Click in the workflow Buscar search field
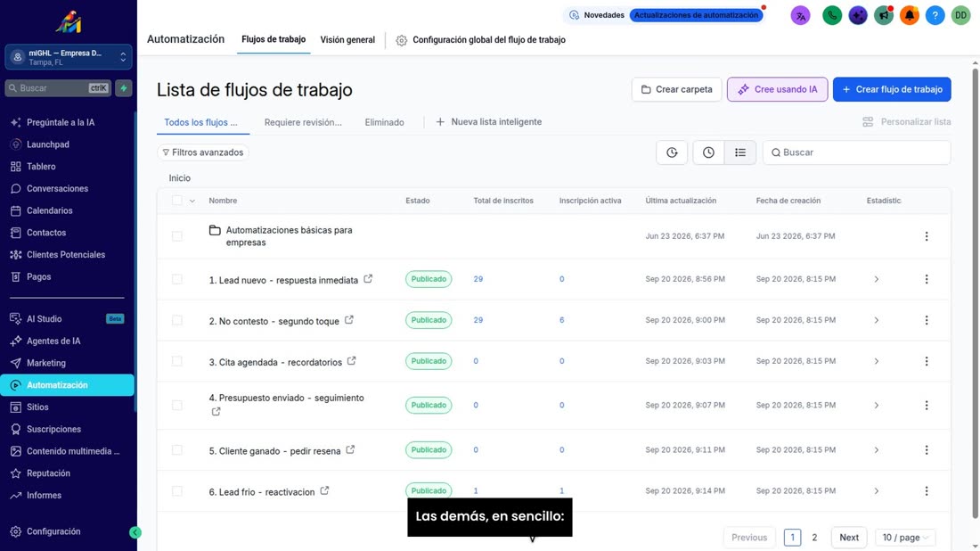Image resolution: width=980 pixels, height=551 pixels. point(856,152)
